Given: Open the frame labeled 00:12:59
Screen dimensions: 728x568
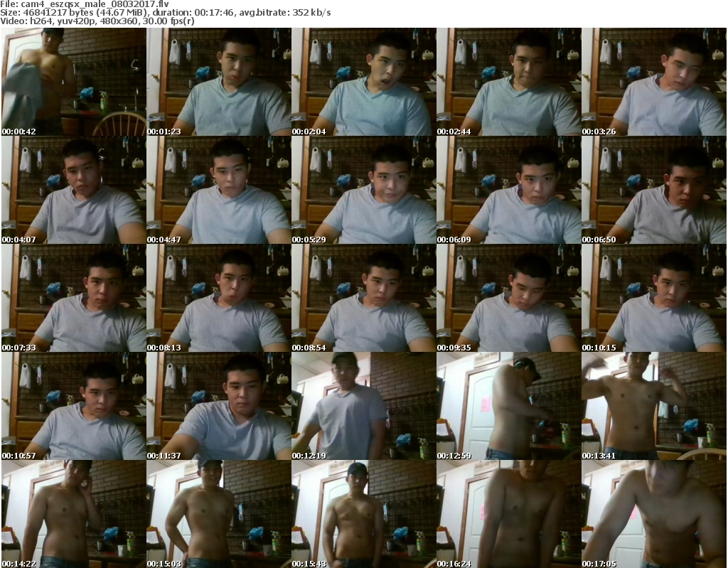Looking at the screenshot, I should 508,406.
